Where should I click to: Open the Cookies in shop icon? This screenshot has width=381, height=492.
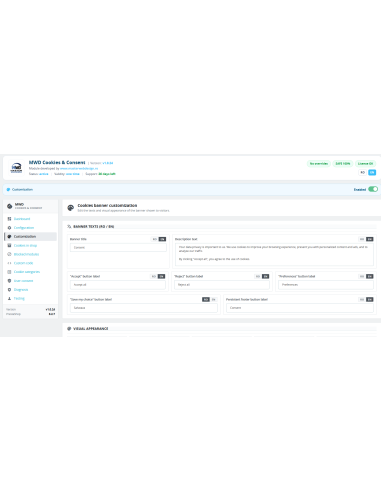tap(9, 245)
